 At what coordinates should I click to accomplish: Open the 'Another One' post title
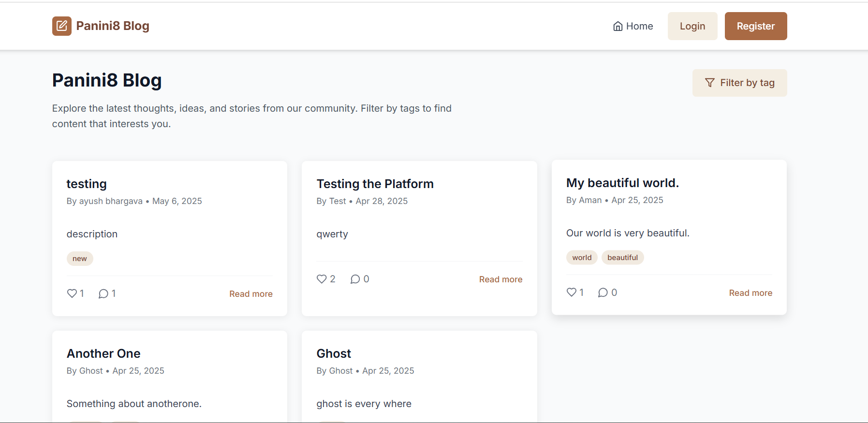103,353
